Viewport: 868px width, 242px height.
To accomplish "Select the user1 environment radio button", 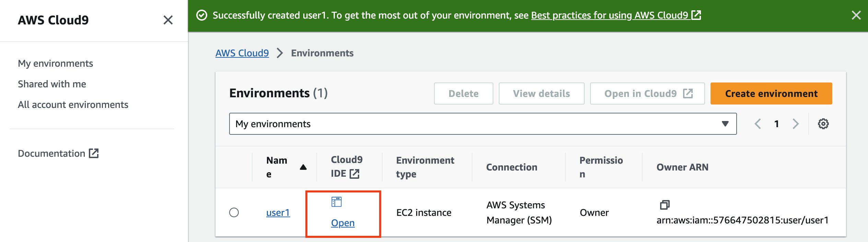I will tap(234, 212).
